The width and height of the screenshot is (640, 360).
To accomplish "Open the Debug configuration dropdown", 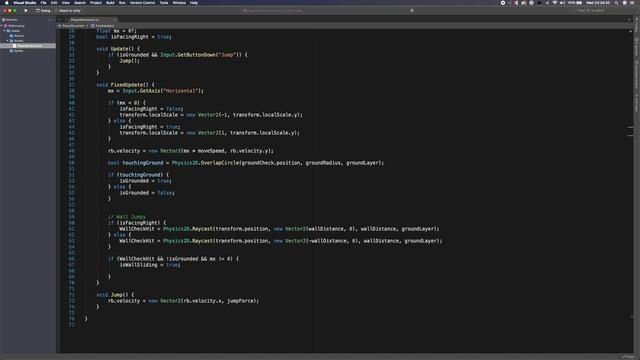I will coord(43,11).
